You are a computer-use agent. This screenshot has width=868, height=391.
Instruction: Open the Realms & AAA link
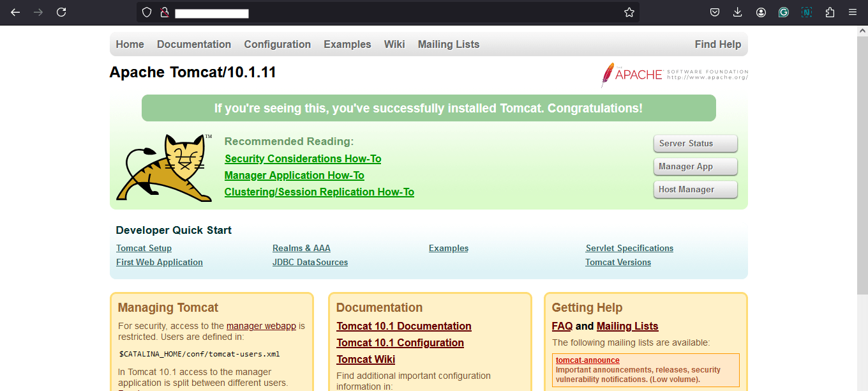click(301, 248)
